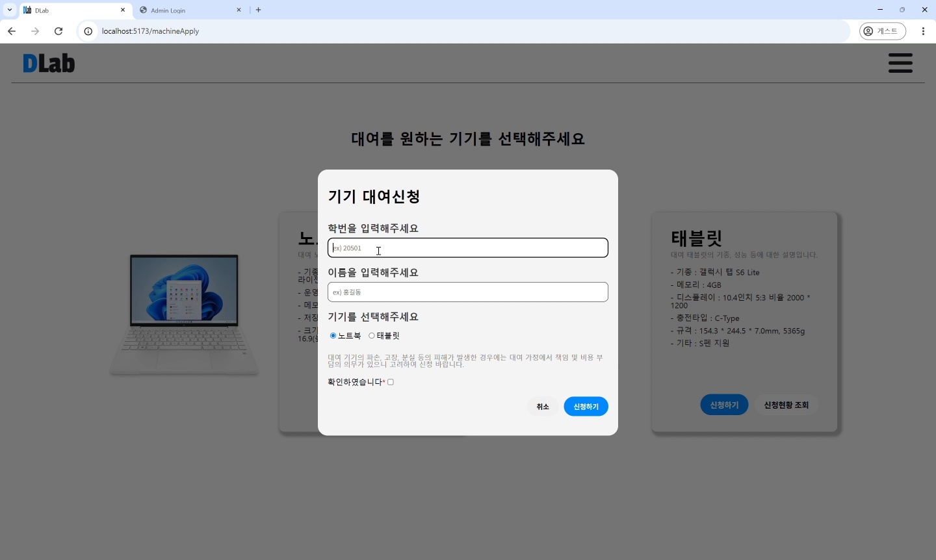Click 신청하기 on the 태블릿 card
Image resolution: width=936 pixels, height=560 pixels.
click(x=724, y=405)
